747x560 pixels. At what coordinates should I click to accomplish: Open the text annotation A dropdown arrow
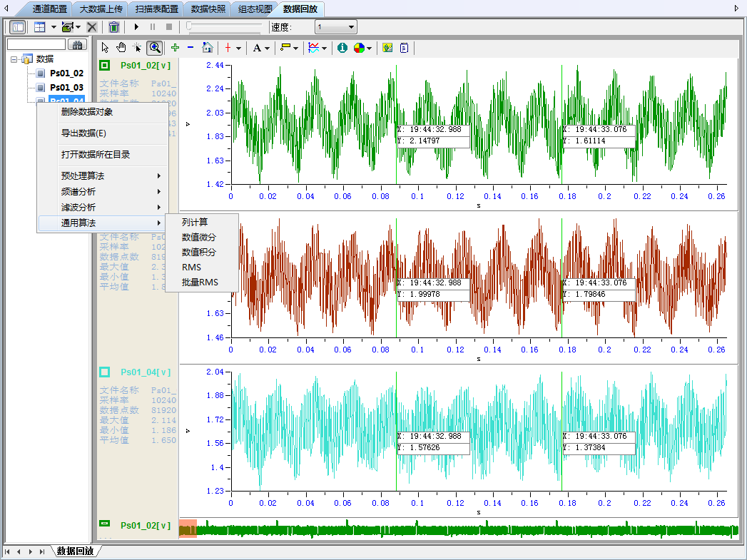click(x=268, y=48)
